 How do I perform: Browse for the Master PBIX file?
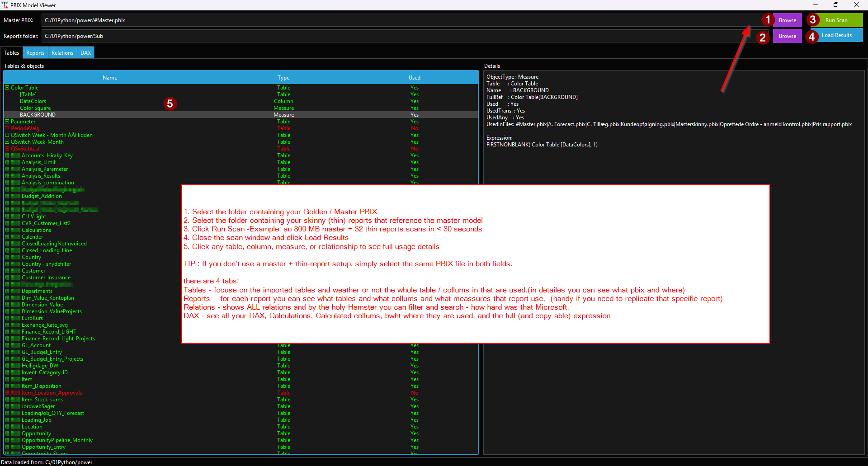tap(787, 20)
